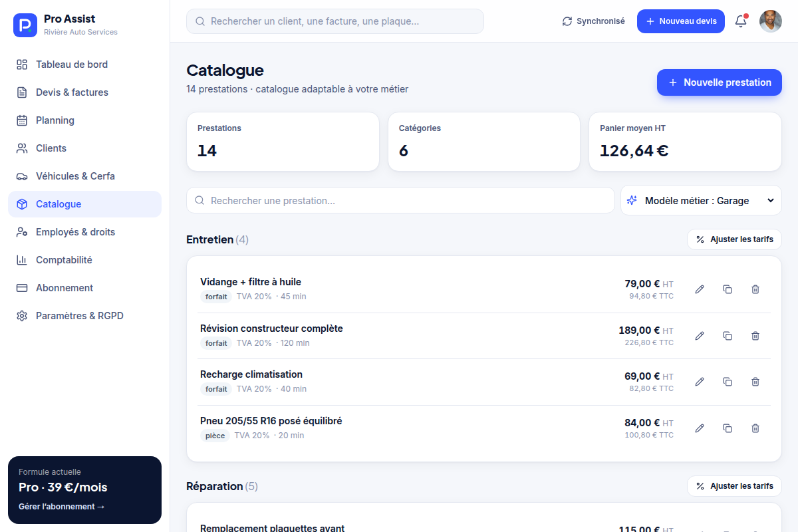Image resolution: width=798 pixels, height=532 pixels.
Task: Edit the Pneu 205/55 R16 prestation
Action: 700,428
